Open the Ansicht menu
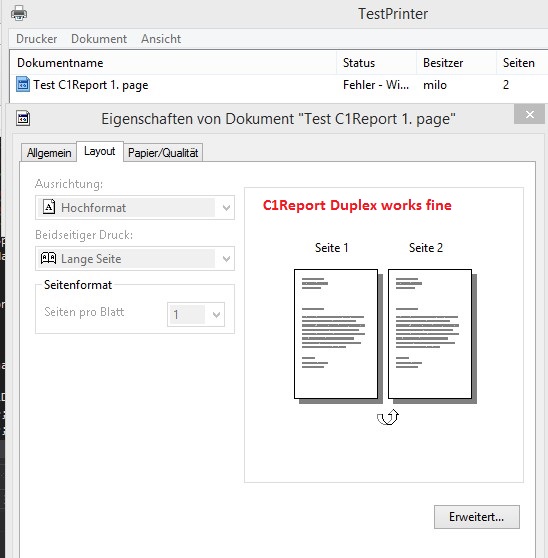Image resolution: width=548 pixels, height=558 pixels. click(x=161, y=39)
